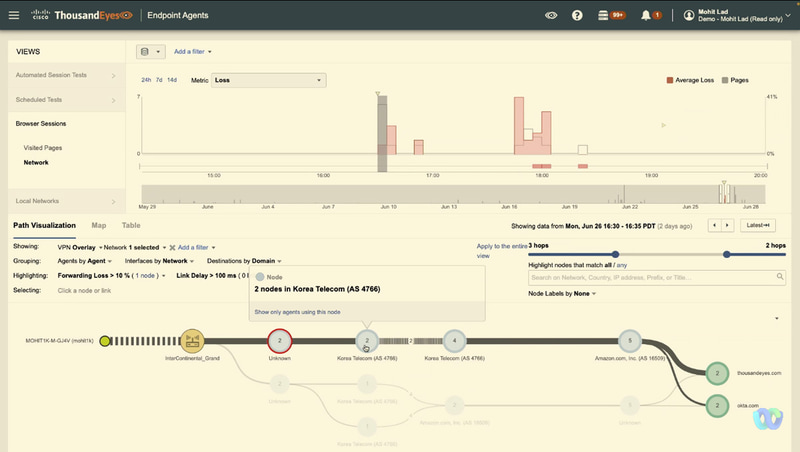Viewport: 800px width, 452px height.
Task: Click the tallest loss bar near 18:00
Action: click(x=519, y=125)
